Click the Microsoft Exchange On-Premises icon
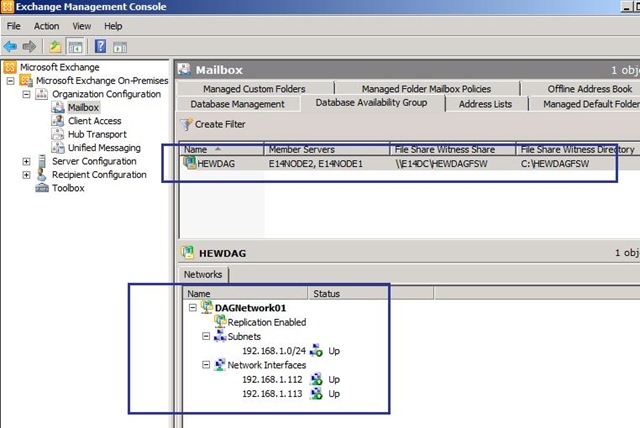 tap(27, 80)
